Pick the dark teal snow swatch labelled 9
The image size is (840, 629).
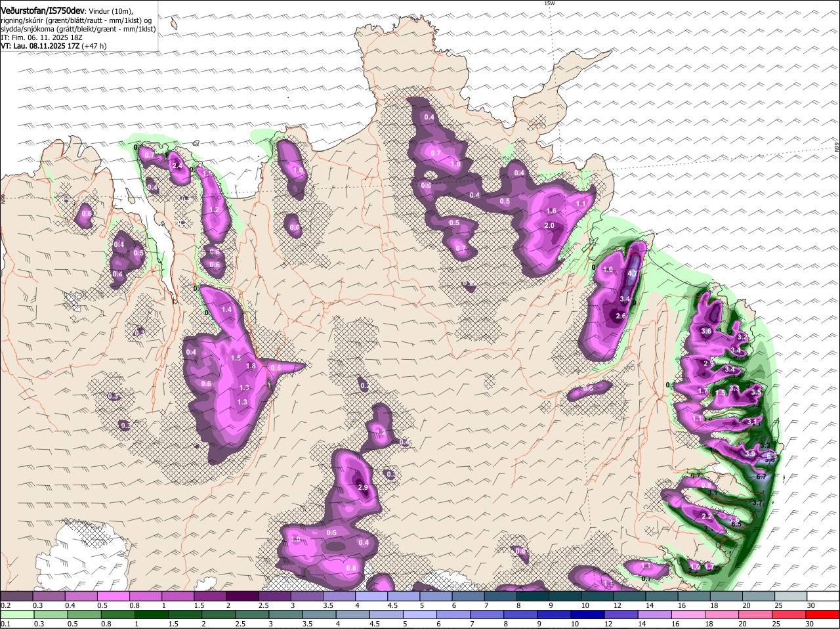565,596
